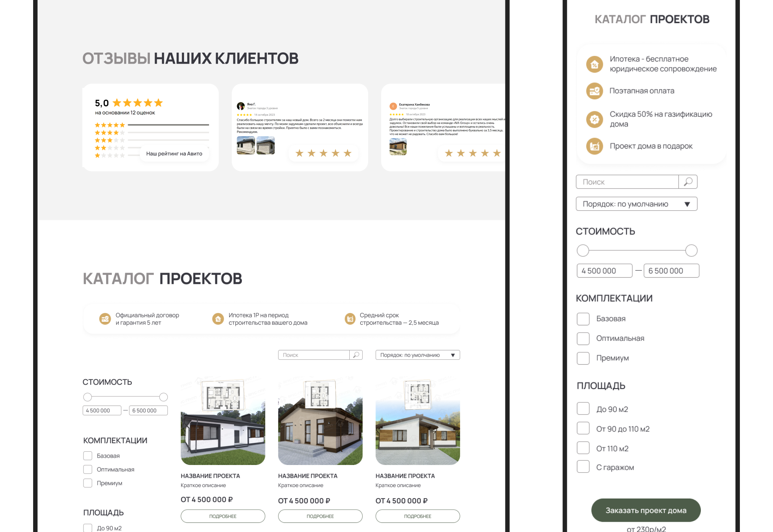Image resolution: width=773 pixels, height=532 pixels.
Task: Click the Официальный договор guarantee icon
Action: click(x=105, y=319)
